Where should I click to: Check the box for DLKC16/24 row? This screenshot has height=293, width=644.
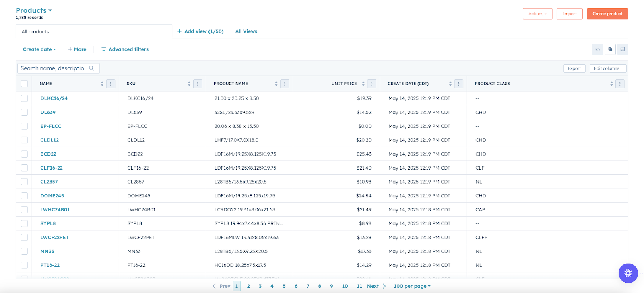[25, 98]
